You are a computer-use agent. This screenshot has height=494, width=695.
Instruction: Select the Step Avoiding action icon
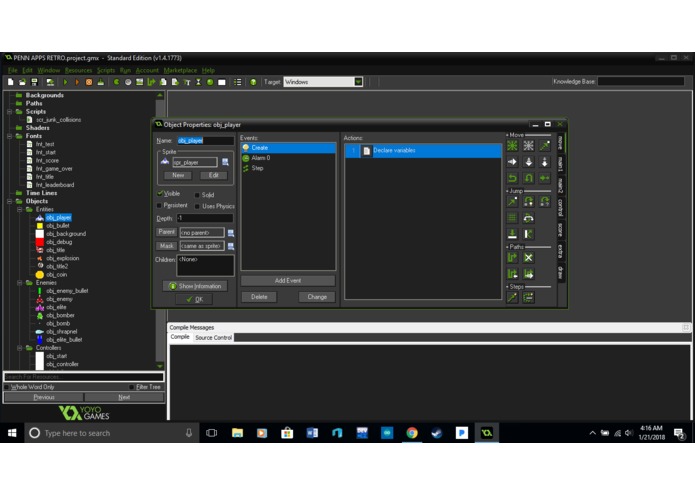[528, 297]
